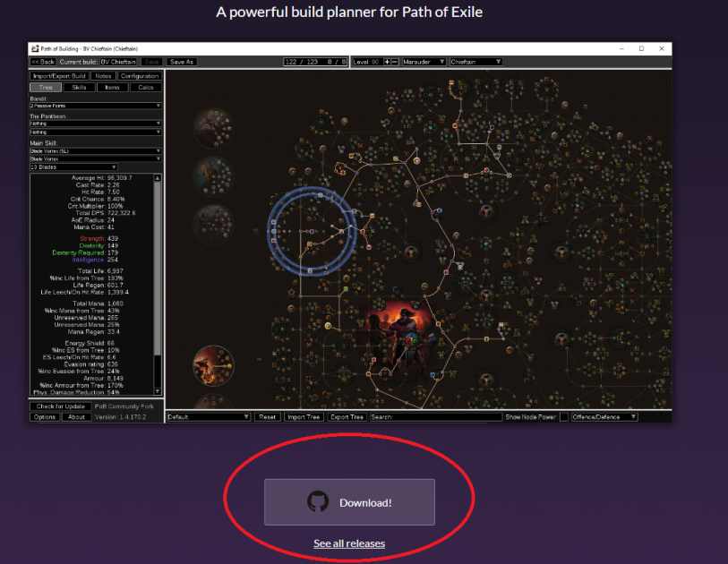This screenshot has width=728, height=564.
Task: Expand the Marauder class dropdown
Action: pos(425,62)
